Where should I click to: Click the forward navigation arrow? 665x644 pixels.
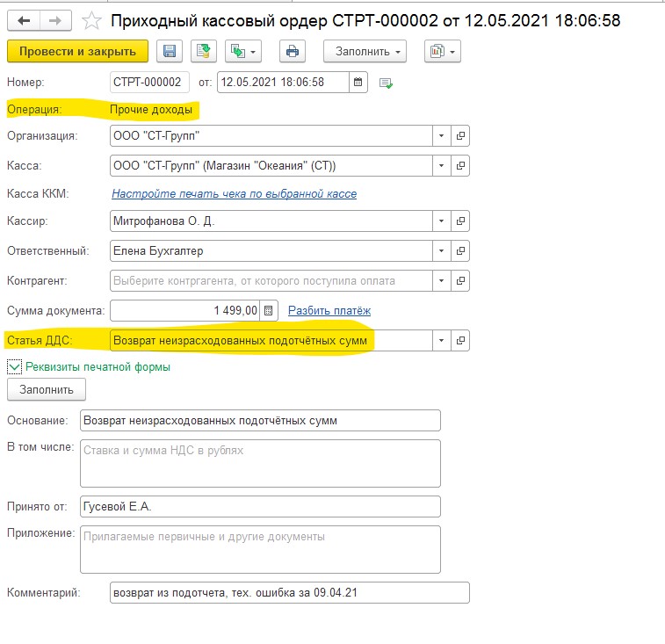point(54,19)
